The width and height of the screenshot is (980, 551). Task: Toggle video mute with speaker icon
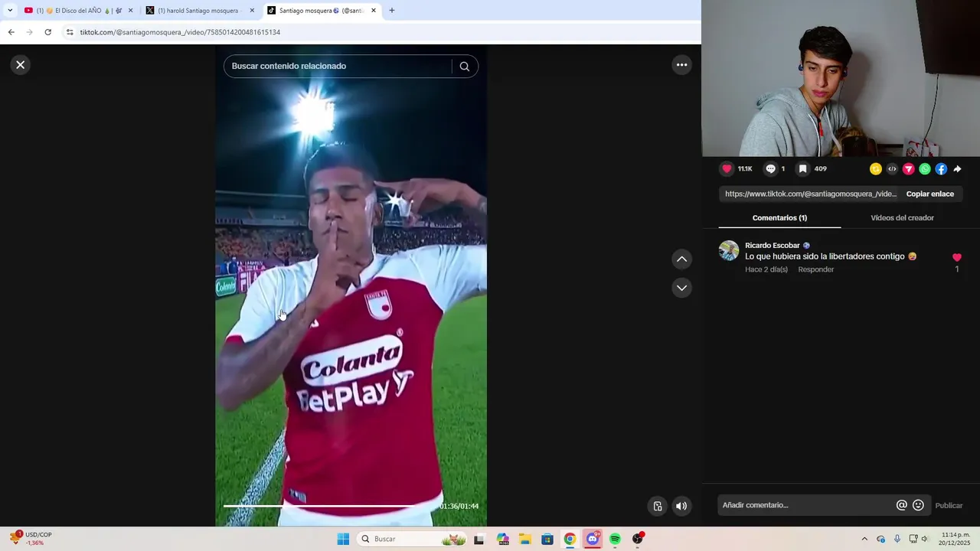(x=681, y=506)
